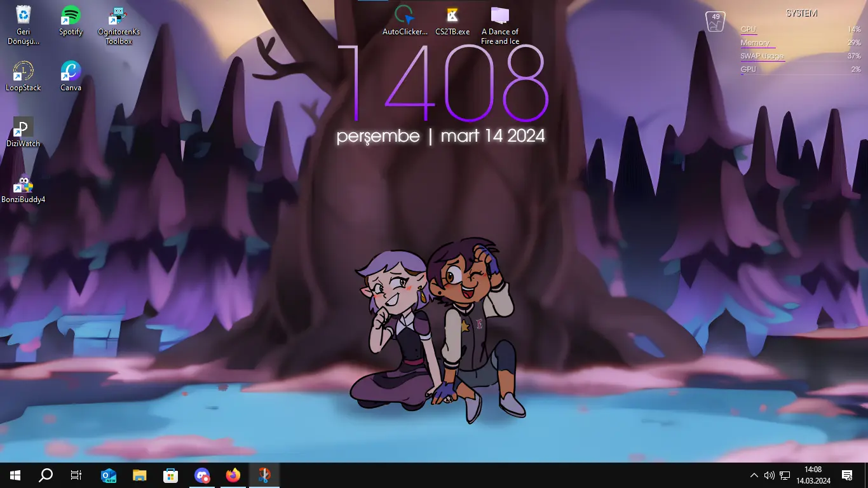The image size is (868, 488).
Task: Select the LoopStack desktop shortcut
Action: point(24,76)
